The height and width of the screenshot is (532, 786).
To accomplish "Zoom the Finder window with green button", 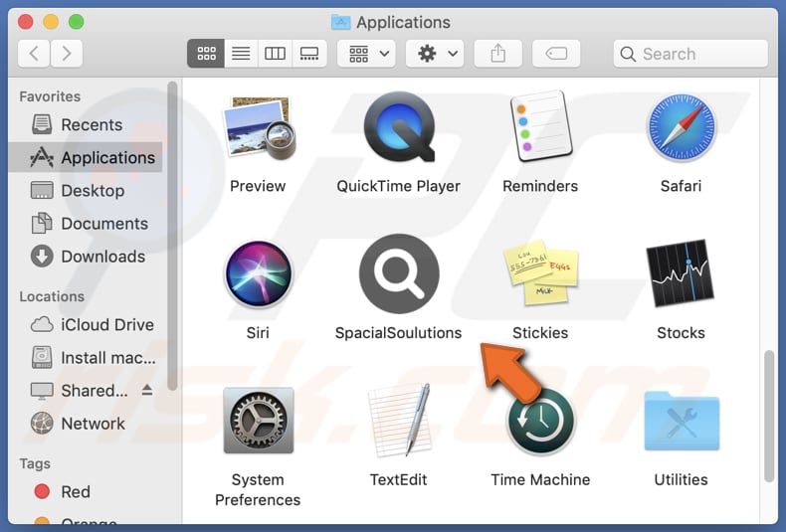I will tap(77, 22).
